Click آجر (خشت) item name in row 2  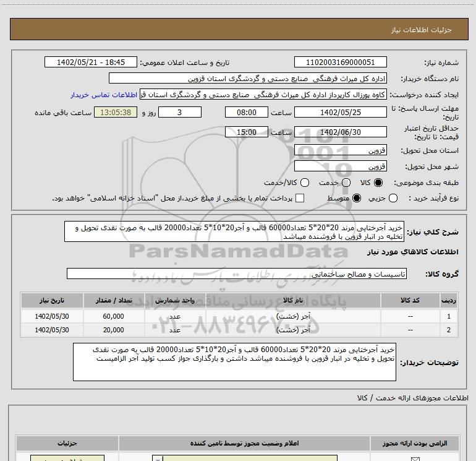click(x=293, y=330)
